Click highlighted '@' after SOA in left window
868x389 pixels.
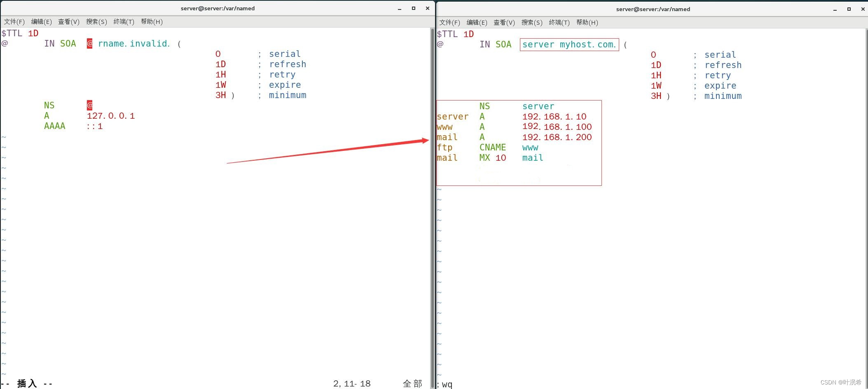click(x=89, y=44)
